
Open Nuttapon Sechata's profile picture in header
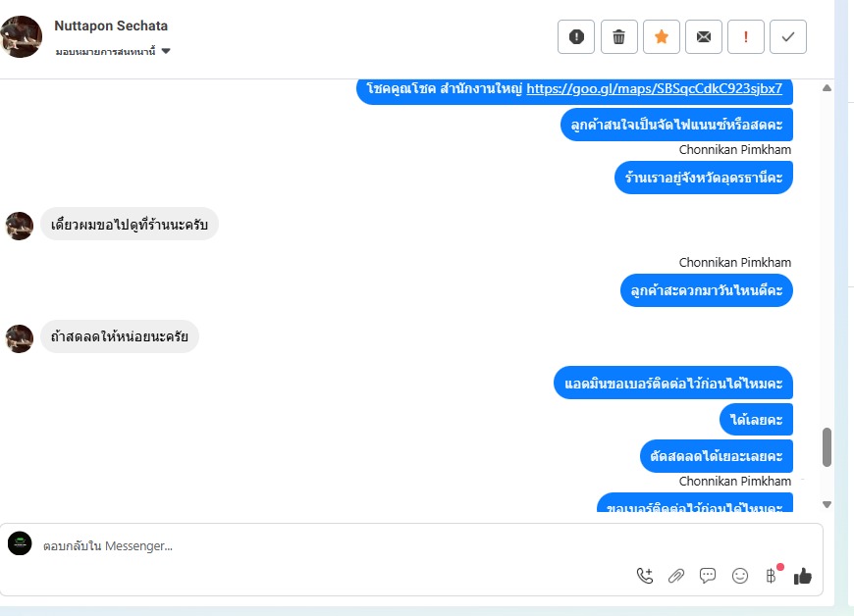(x=22, y=36)
